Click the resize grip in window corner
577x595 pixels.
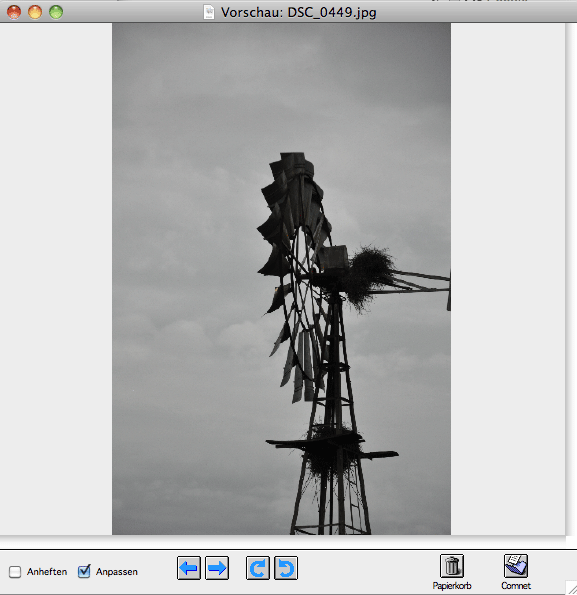tap(571, 588)
